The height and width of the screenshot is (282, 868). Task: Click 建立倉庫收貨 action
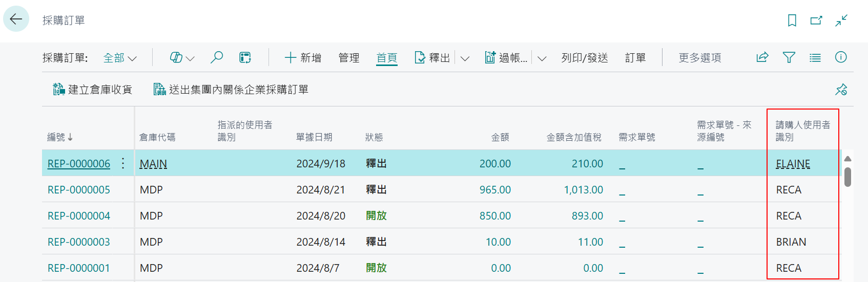point(92,90)
